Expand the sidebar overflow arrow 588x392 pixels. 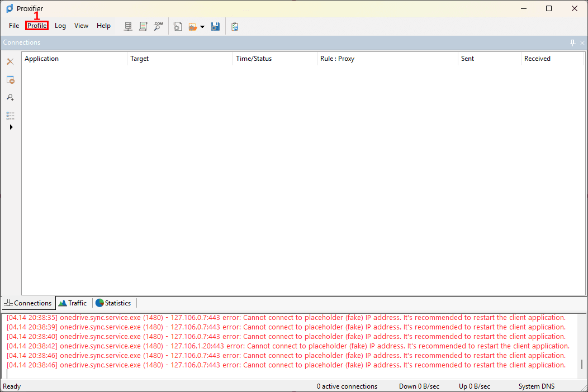tap(11, 127)
